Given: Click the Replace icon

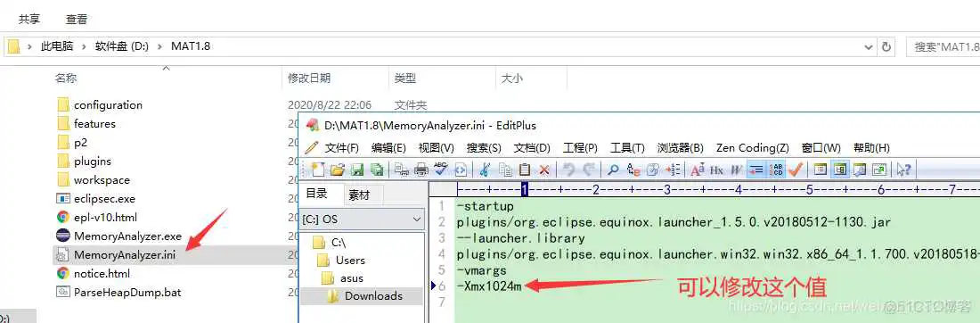Looking at the screenshot, I should [x=633, y=169].
